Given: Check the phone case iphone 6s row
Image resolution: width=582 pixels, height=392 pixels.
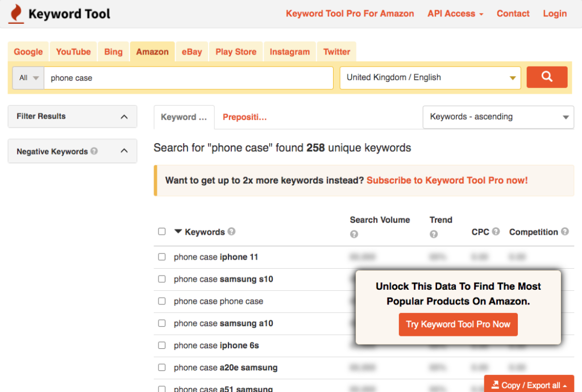Looking at the screenshot, I should 162,345.
